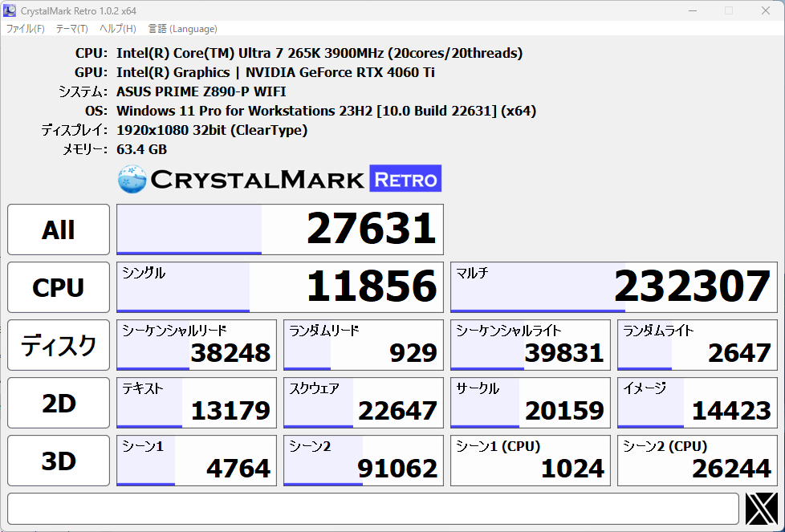Open the テーマ(T) menu
Viewport: 785px width, 532px height.
(x=71, y=29)
